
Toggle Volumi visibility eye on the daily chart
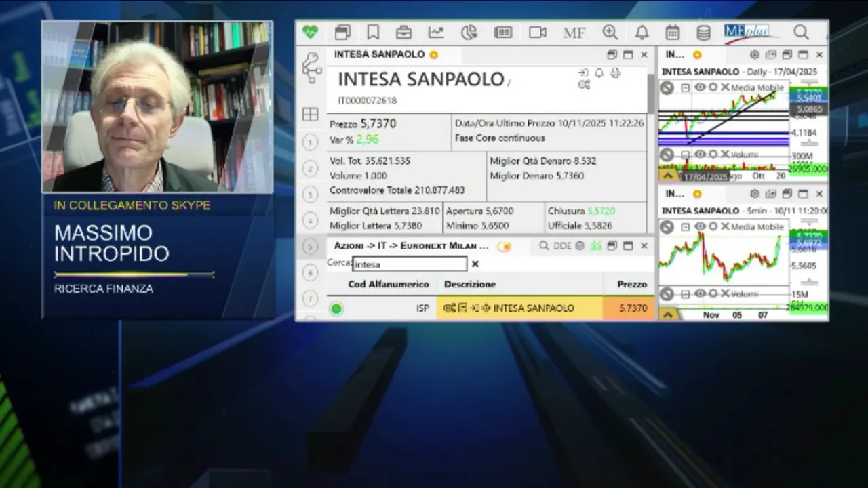[700, 155]
